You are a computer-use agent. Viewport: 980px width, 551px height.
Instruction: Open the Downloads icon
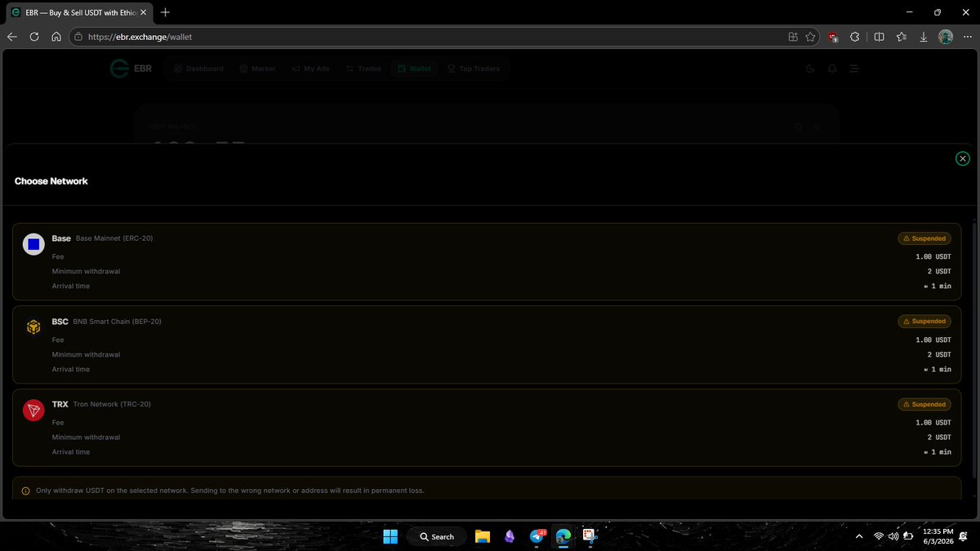(923, 37)
